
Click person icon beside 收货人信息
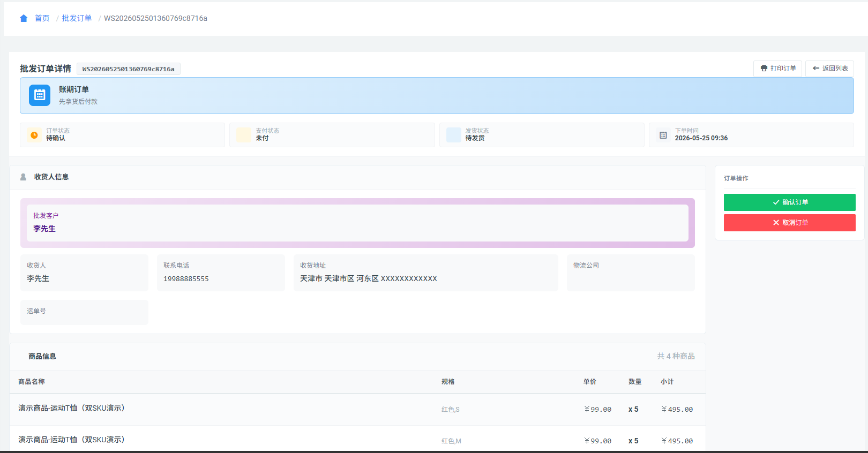pos(23,177)
